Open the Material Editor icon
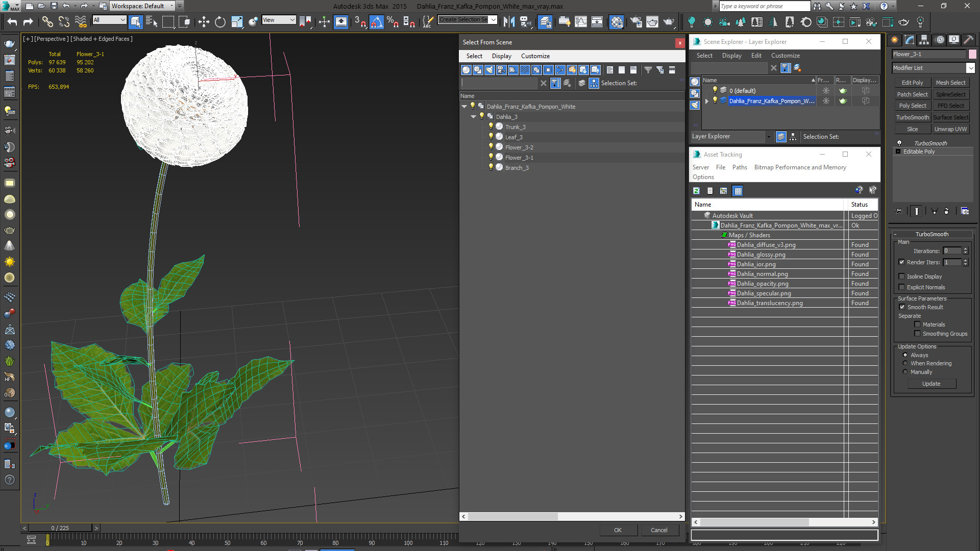980x551 pixels. point(617,21)
